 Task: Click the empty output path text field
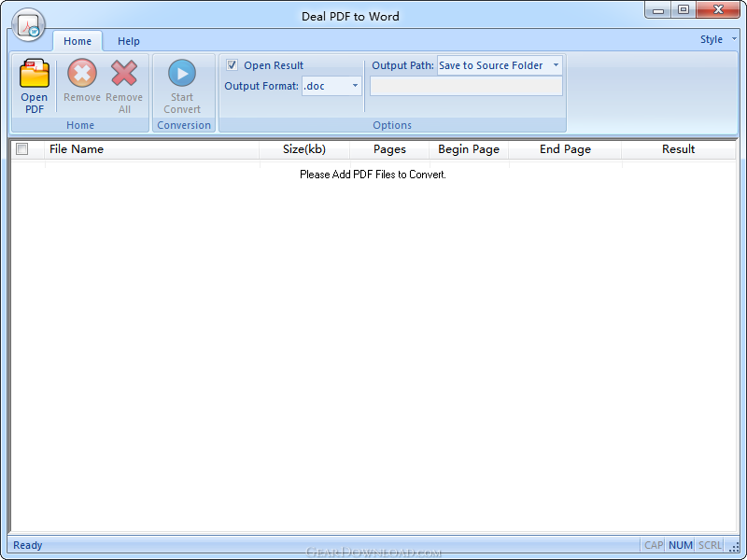[466, 86]
